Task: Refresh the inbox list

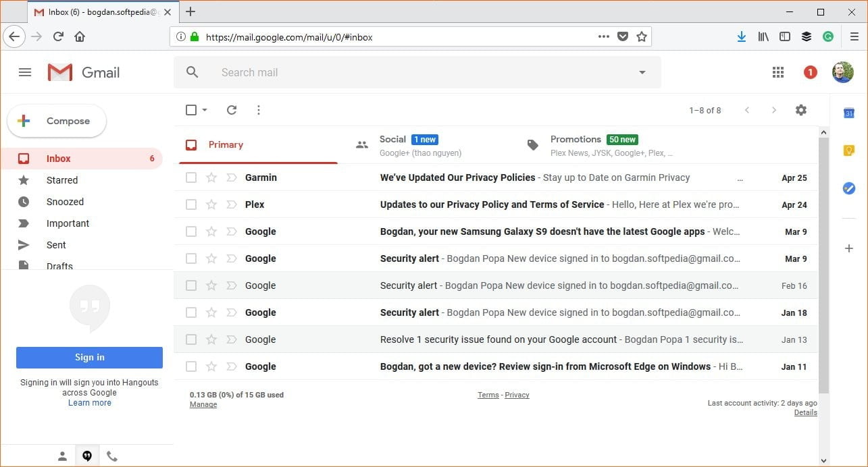Action: tap(231, 109)
